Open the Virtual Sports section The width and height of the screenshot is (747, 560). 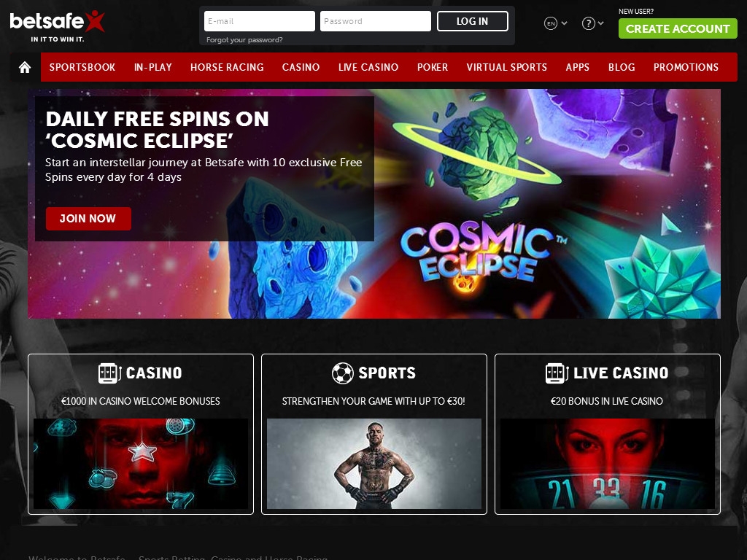pos(506,67)
